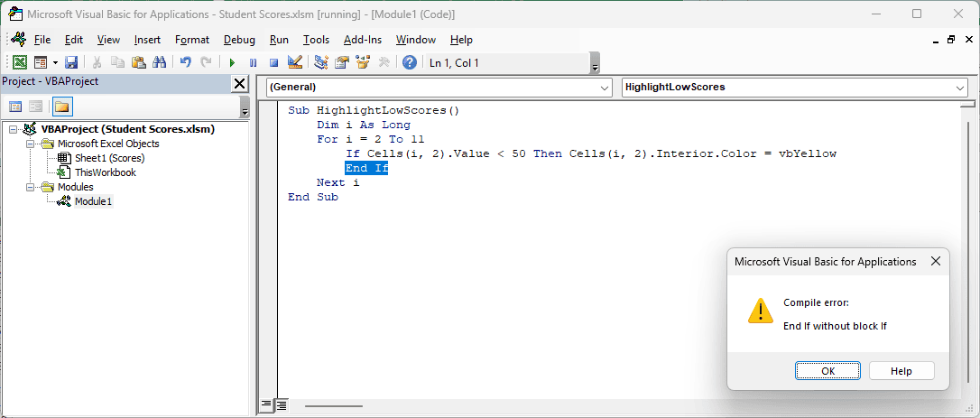980x418 pixels.
Task: Select the Modules folder in tree
Action: tap(76, 187)
